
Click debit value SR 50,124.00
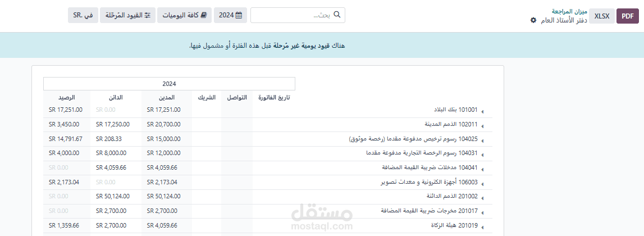163,196
